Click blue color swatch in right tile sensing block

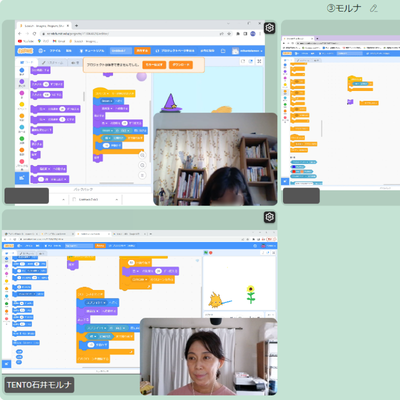(x=293, y=167)
